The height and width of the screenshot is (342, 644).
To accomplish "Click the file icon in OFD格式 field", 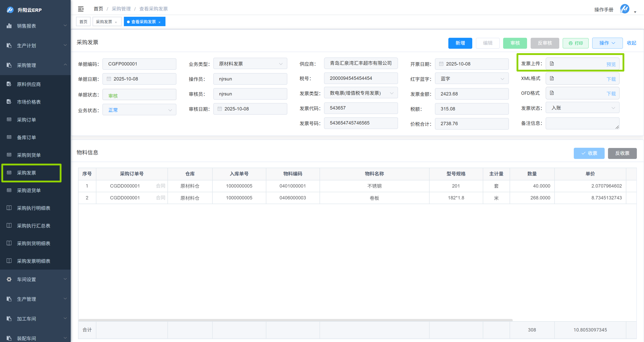I will click(x=552, y=93).
